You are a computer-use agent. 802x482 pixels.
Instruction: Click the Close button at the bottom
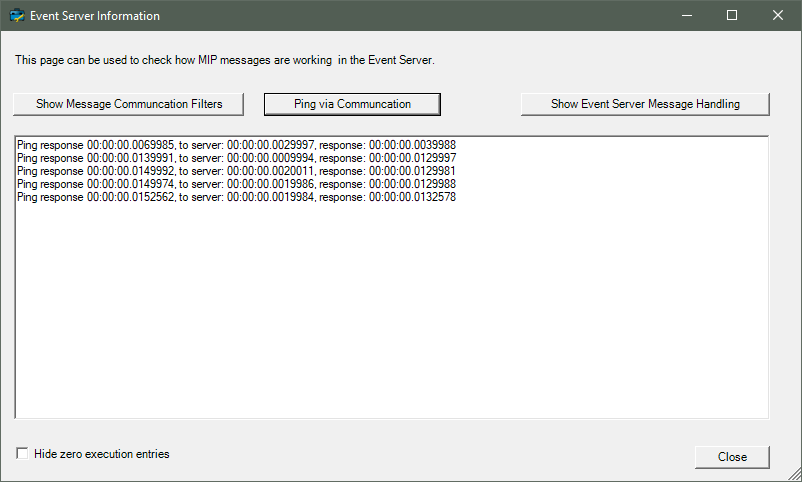732,457
